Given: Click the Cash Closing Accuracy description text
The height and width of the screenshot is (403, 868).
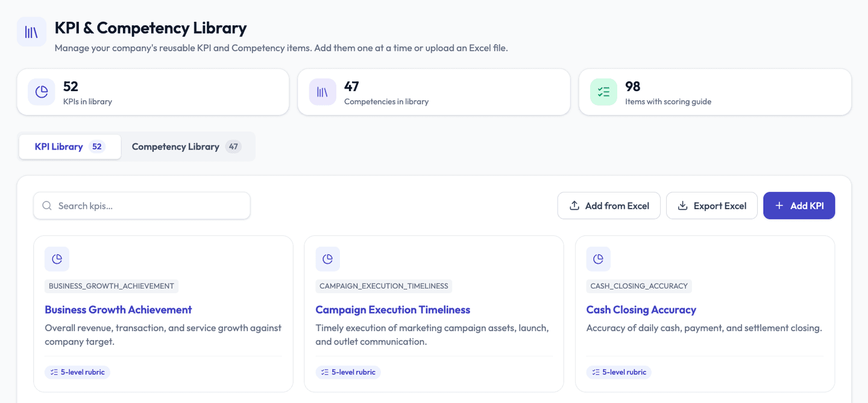Looking at the screenshot, I should pyautogui.click(x=704, y=328).
